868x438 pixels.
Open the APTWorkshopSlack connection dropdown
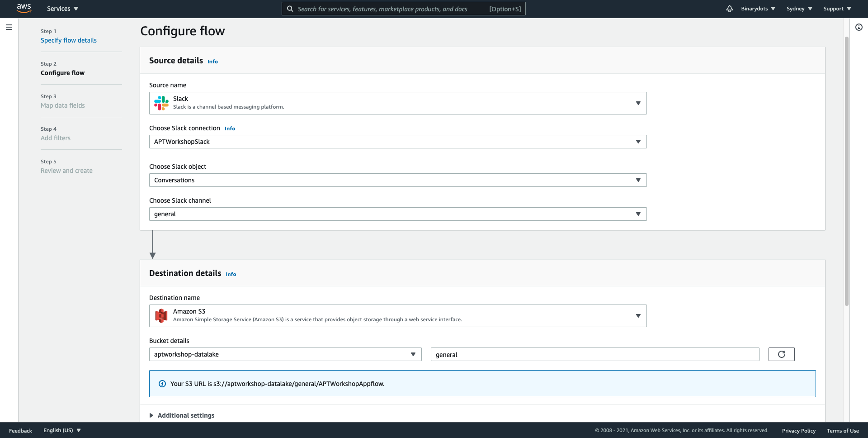pyautogui.click(x=398, y=142)
